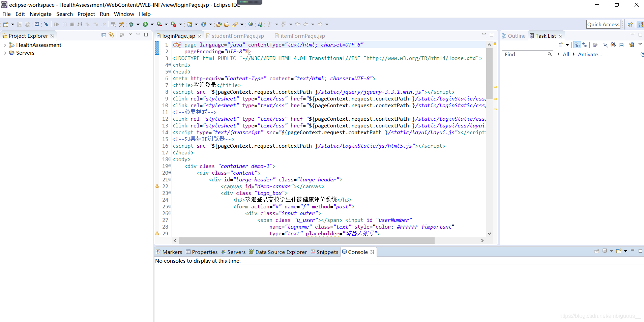
Task: Toggle Link with Editor in Project Explorer
Action: [x=111, y=35]
